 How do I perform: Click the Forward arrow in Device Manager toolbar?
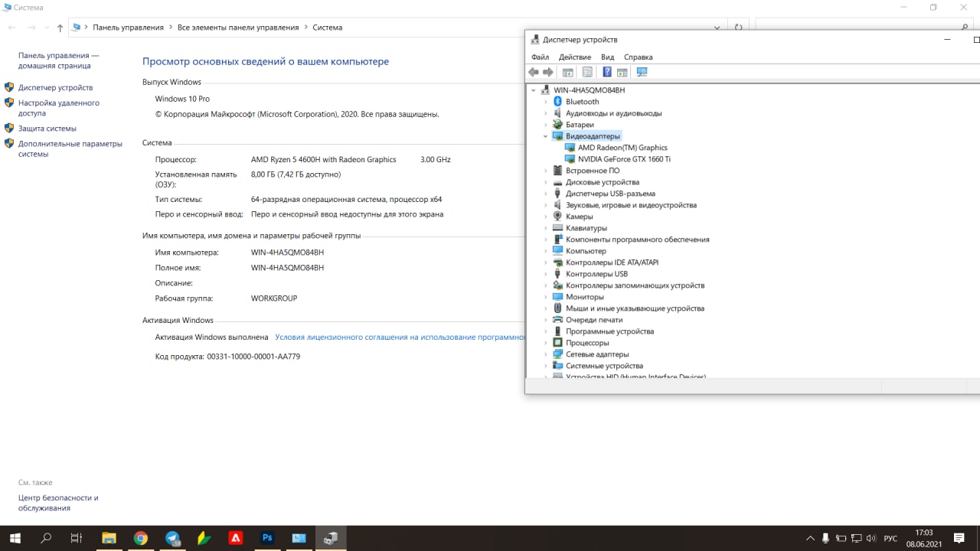(x=548, y=72)
